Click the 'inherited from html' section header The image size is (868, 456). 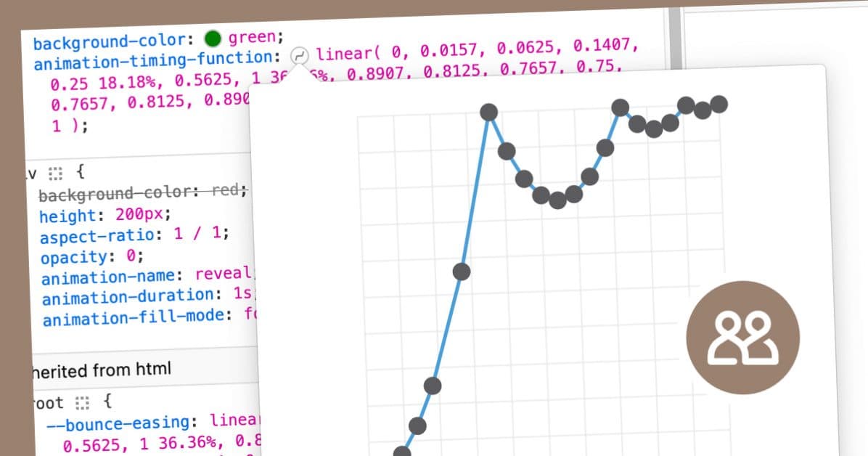tap(102, 370)
